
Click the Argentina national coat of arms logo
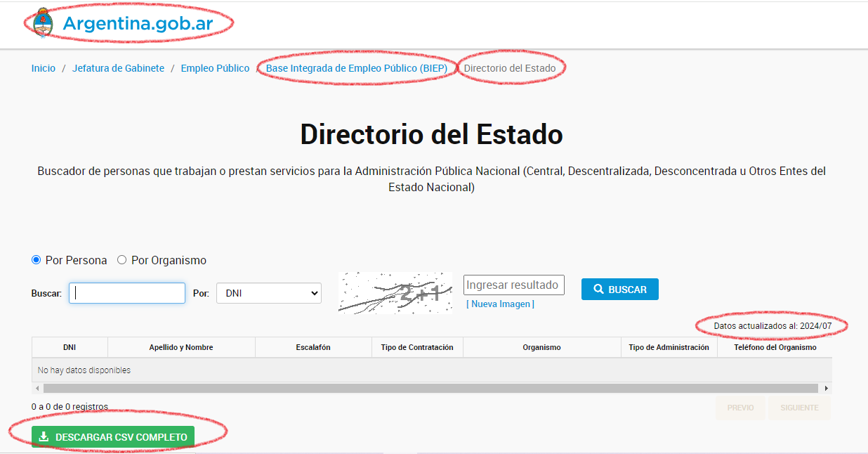pos(43,22)
